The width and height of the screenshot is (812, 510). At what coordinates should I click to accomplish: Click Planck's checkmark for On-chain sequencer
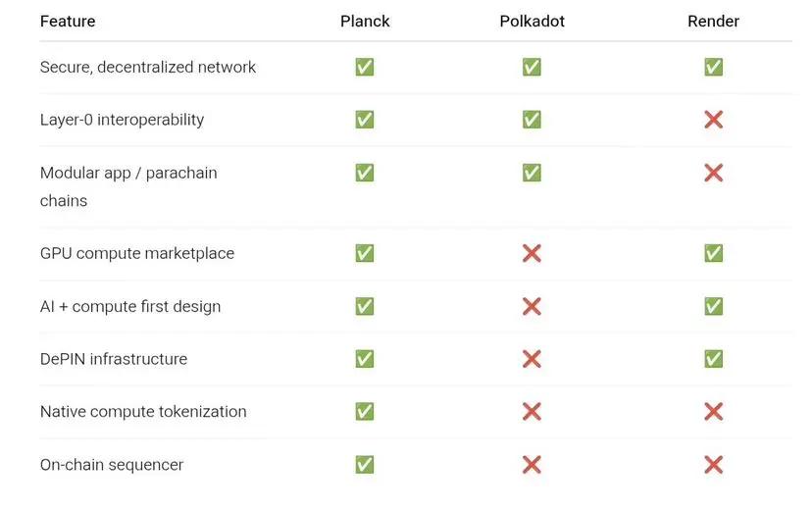[364, 465]
